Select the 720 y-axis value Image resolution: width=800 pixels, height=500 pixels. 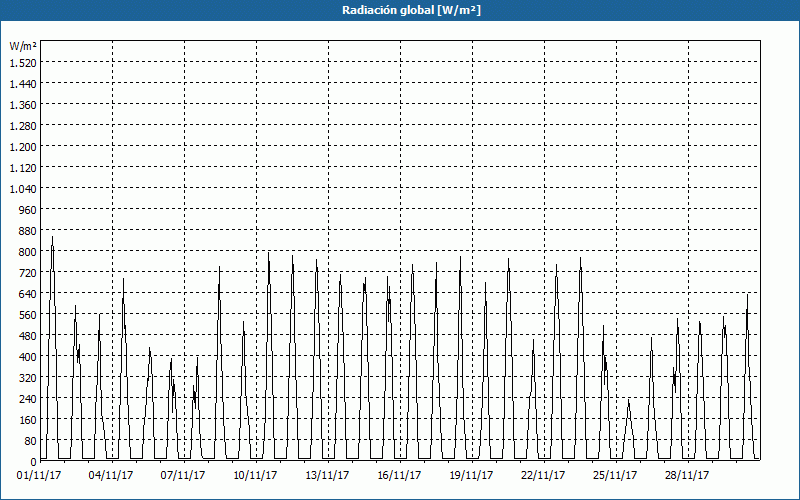pyautogui.click(x=29, y=272)
